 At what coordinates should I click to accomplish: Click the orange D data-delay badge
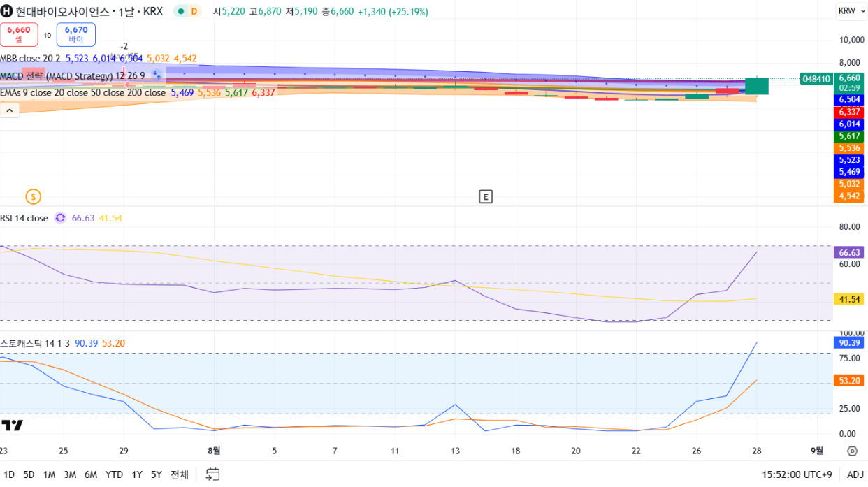[x=194, y=11]
